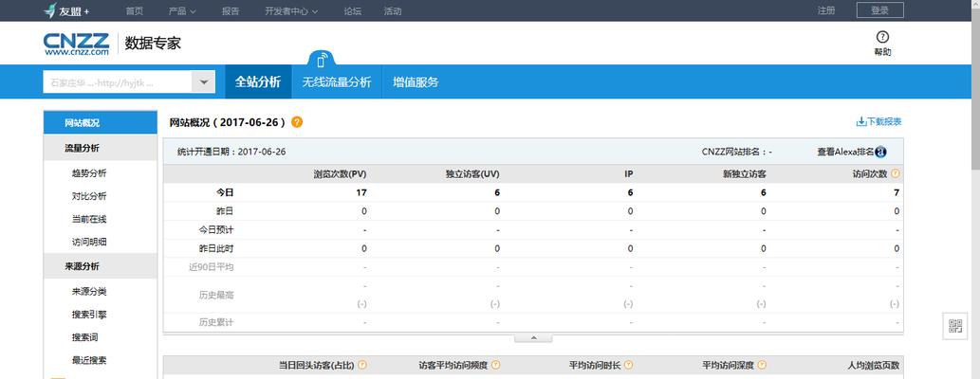
Task: Switch to 全站分析 tab
Action: [258, 81]
